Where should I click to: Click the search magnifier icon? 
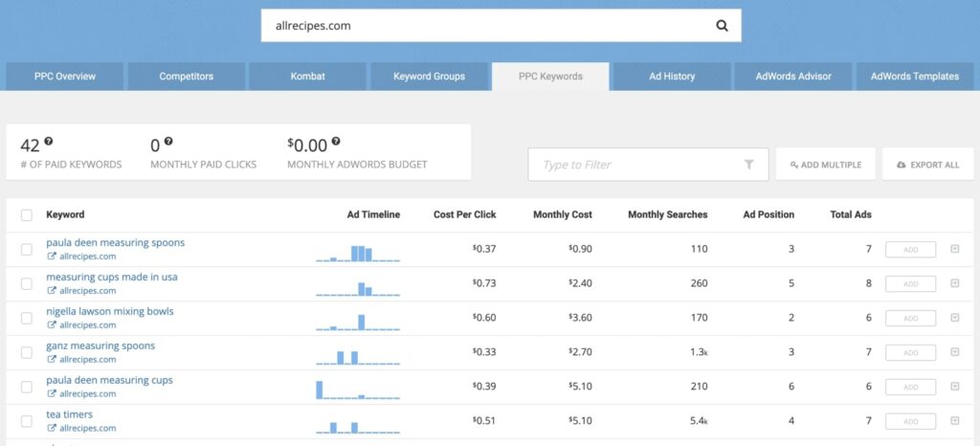pyautogui.click(x=722, y=26)
